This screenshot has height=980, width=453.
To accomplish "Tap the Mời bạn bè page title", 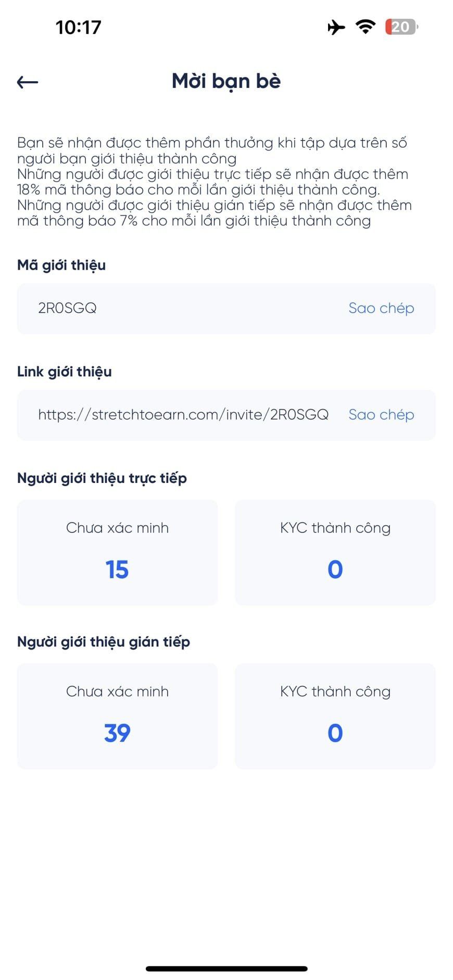I will [226, 81].
